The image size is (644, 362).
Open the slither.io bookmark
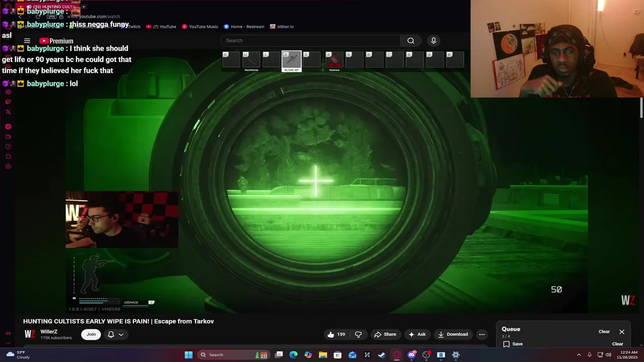(282, 27)
